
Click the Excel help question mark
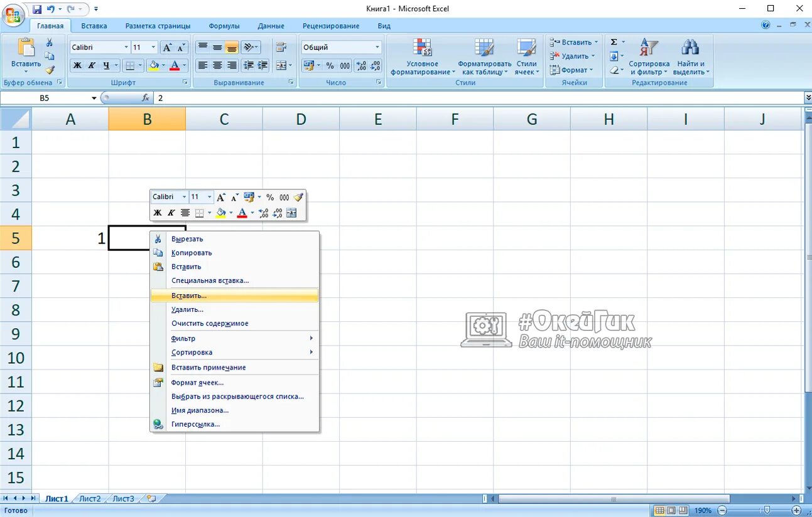click(x=766, y=26)
